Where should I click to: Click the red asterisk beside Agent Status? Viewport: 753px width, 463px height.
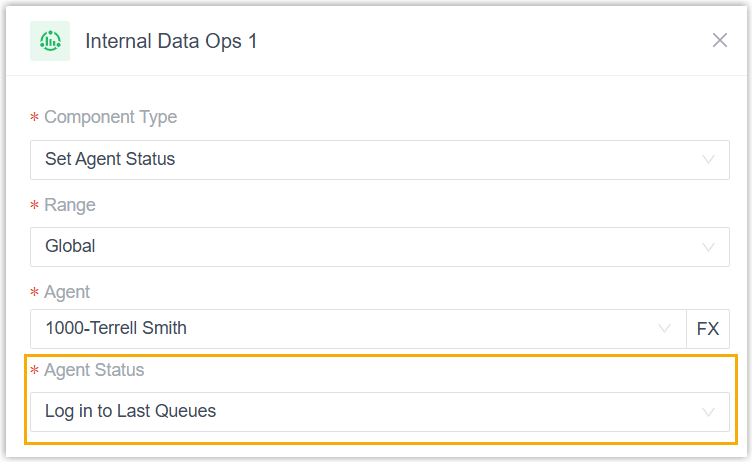(35, 371)
